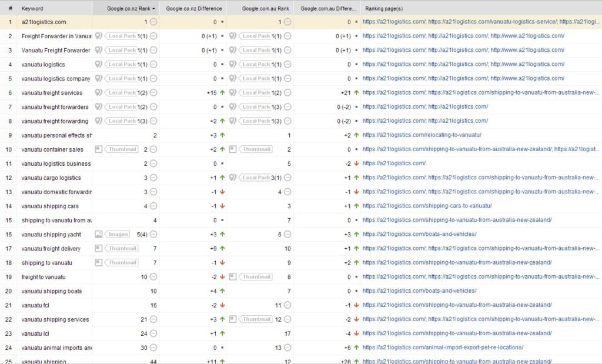
Task: Click Google.com.au Local Pack pin icon for vanuatu cargo logistics
Action: click(233, 178)
